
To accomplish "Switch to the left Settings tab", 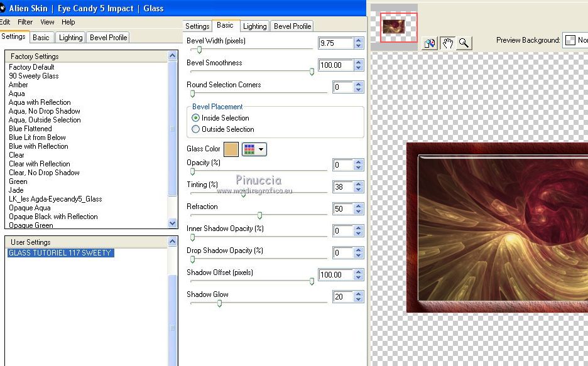I will (x=13, y=36).
